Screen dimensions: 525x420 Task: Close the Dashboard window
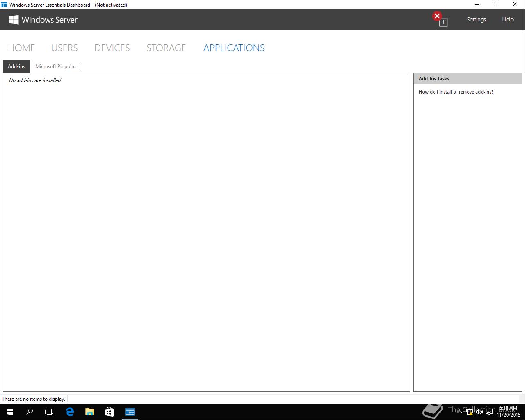[515, 5]
